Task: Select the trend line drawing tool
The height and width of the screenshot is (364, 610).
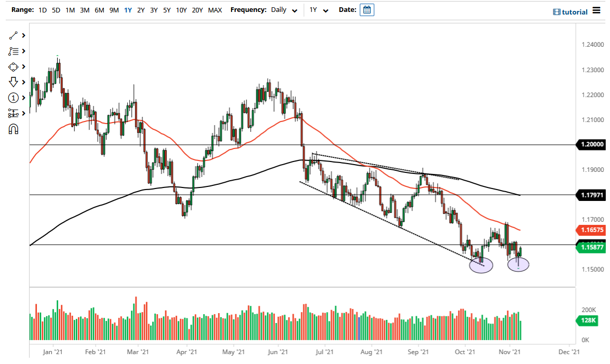Action: [12, 35]
